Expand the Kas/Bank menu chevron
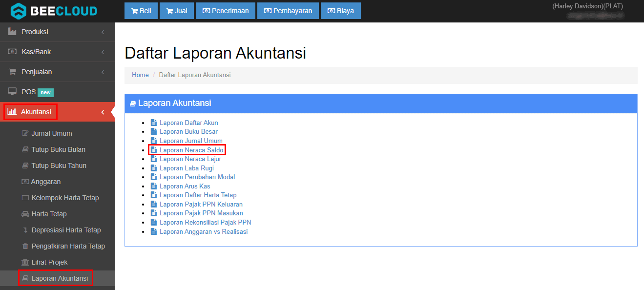 tap(103, 52)
